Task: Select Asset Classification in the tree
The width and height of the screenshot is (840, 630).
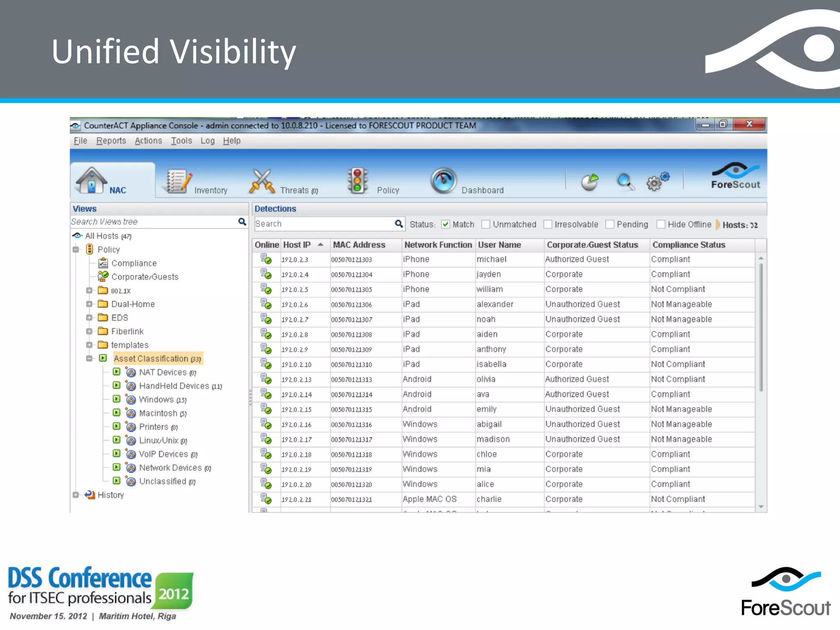Action: [x=157, y=359]
